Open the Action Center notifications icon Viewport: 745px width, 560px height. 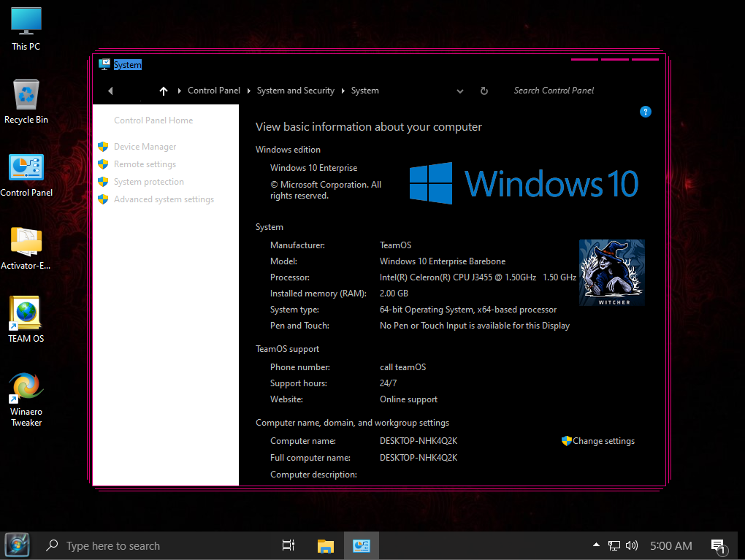pyautogui.click(x=719, y=547)
